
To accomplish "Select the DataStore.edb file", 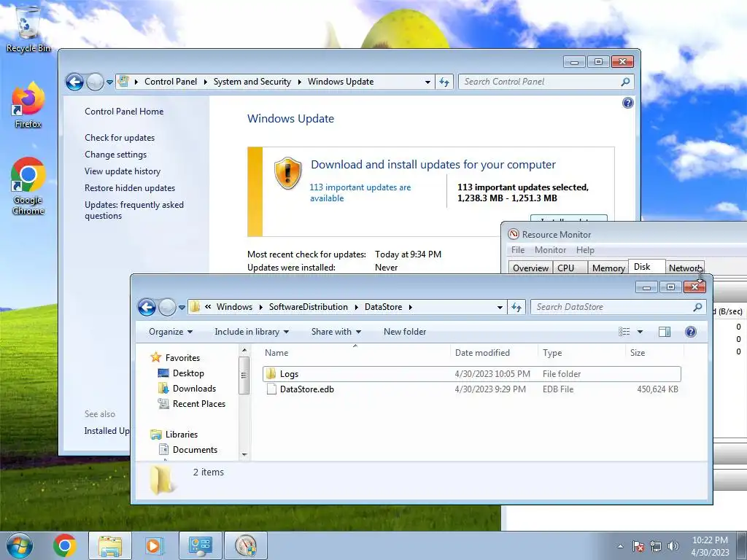I will tap(472, 389).
